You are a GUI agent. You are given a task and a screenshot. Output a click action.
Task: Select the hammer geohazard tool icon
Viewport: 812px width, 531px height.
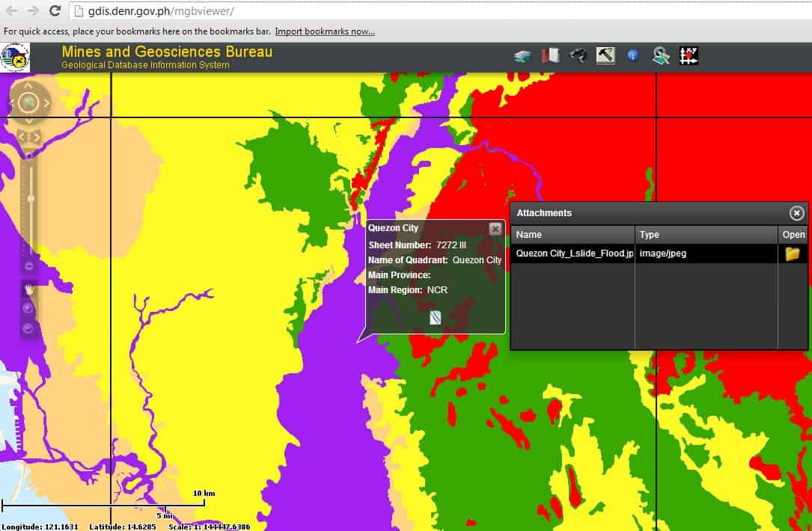pos(605,56)
